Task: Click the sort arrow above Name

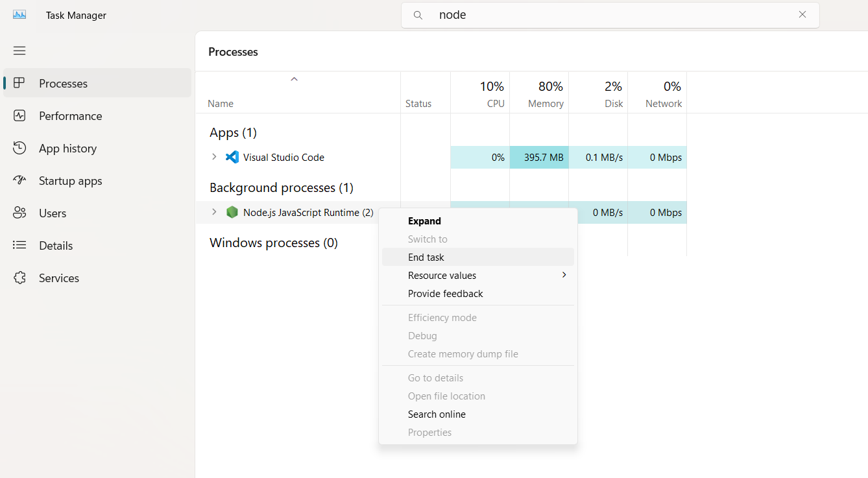Action: pyautogui.click(x=294, y=79)
